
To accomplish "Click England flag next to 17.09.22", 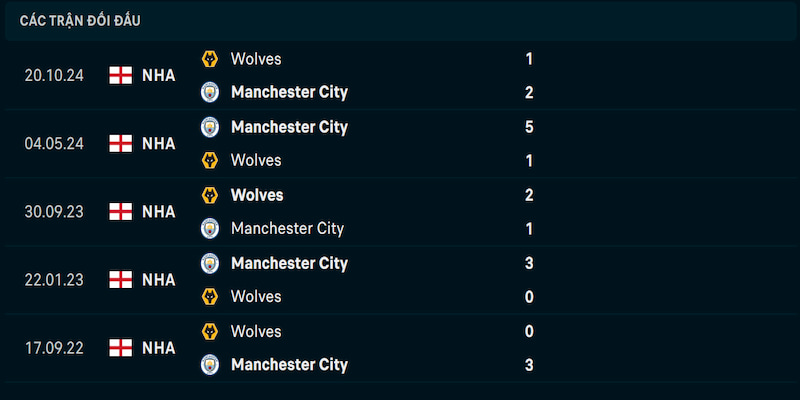I will 120,348.
